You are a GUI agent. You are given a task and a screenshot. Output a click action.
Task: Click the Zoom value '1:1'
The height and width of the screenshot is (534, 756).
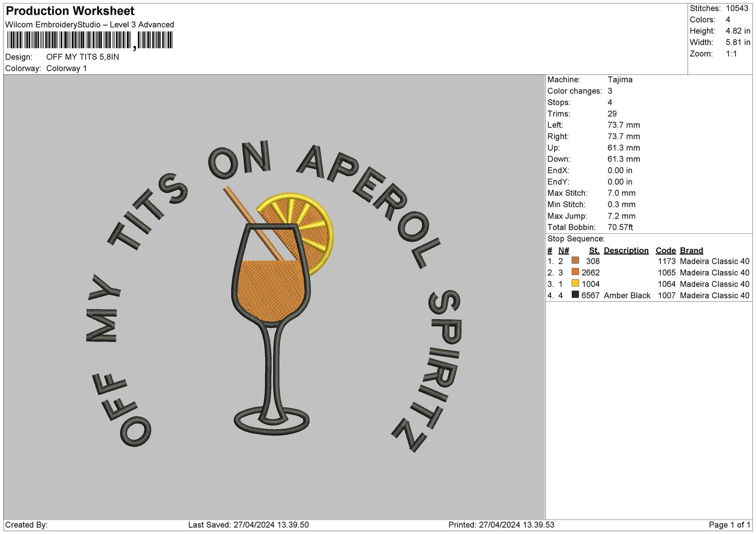tap(731, 54)
